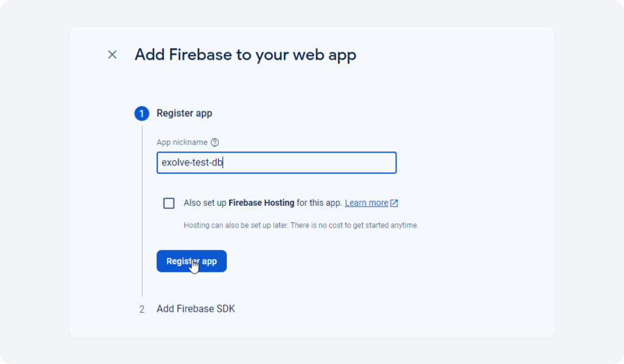Click the 'Hosting can also be set up later' hint text
This screenshot has width=624, height=364.
coord(301,225)
